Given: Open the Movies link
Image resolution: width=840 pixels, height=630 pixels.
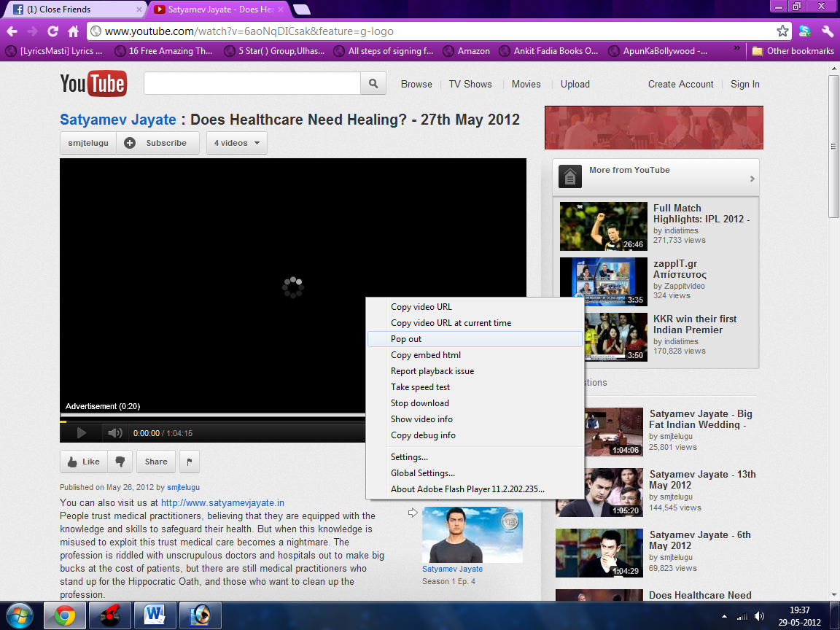Looking at the screenshot, I should [526, 84].
